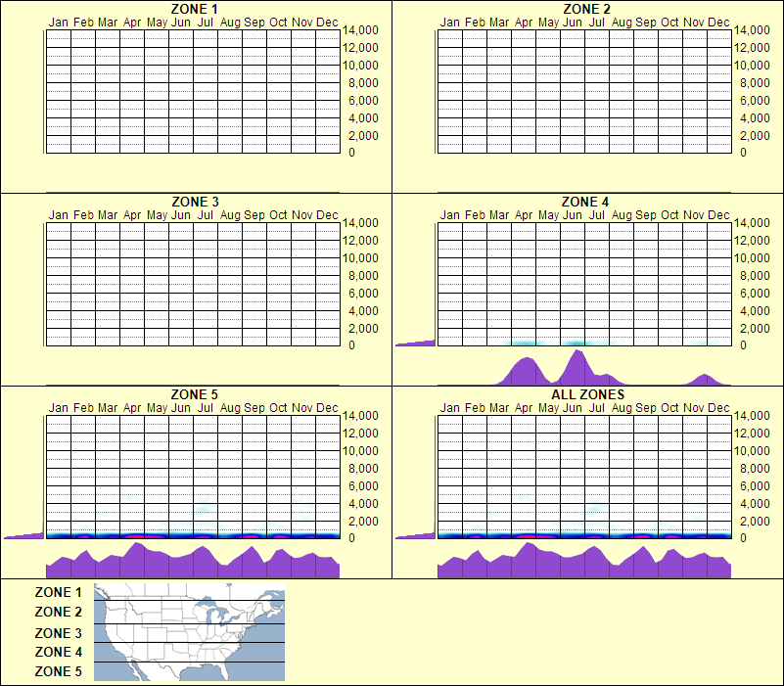784x686 pixels.
Task: Click the ALL ZONES chart title
Action: click(585, 397)
